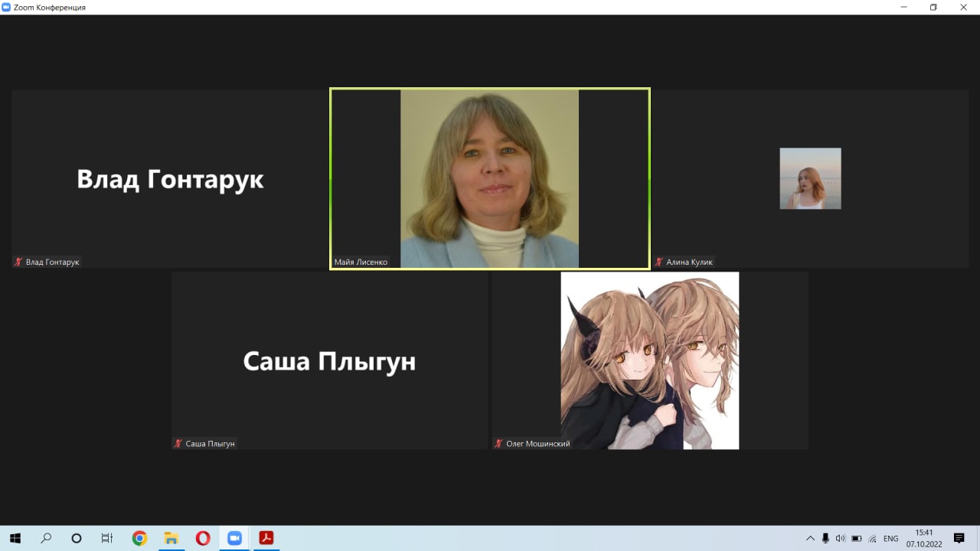Click Zoom logo in title bar
This screenshot has width=980, height=551.
[7, 7]
